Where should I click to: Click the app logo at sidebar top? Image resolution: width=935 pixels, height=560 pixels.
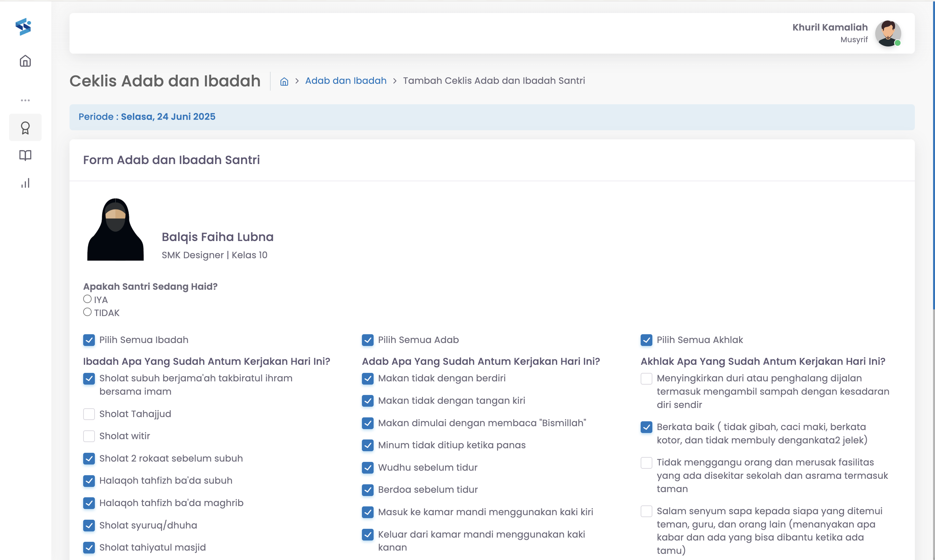(24, 26)
